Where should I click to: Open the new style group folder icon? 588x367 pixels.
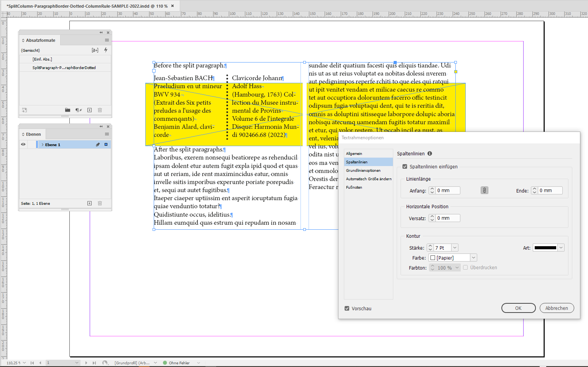[x=67, y=110]
